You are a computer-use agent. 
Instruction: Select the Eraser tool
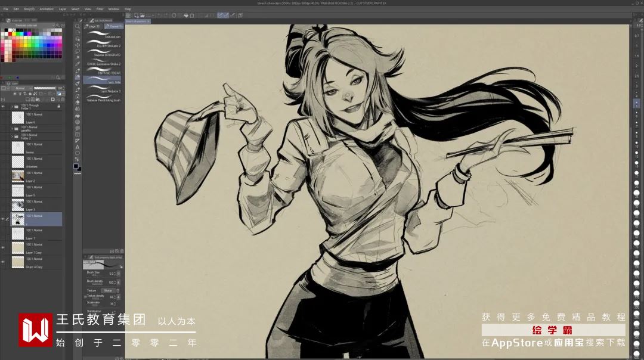click(77, 102)
